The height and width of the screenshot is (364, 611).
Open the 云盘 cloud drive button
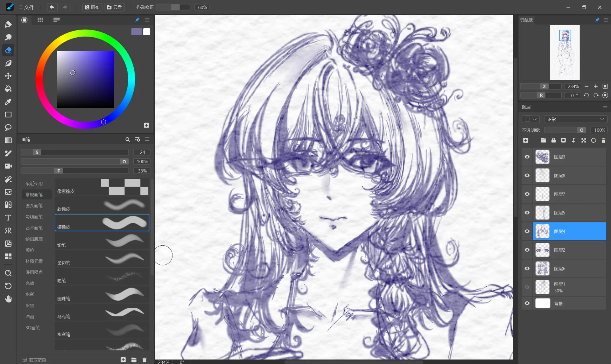point(114,7)
